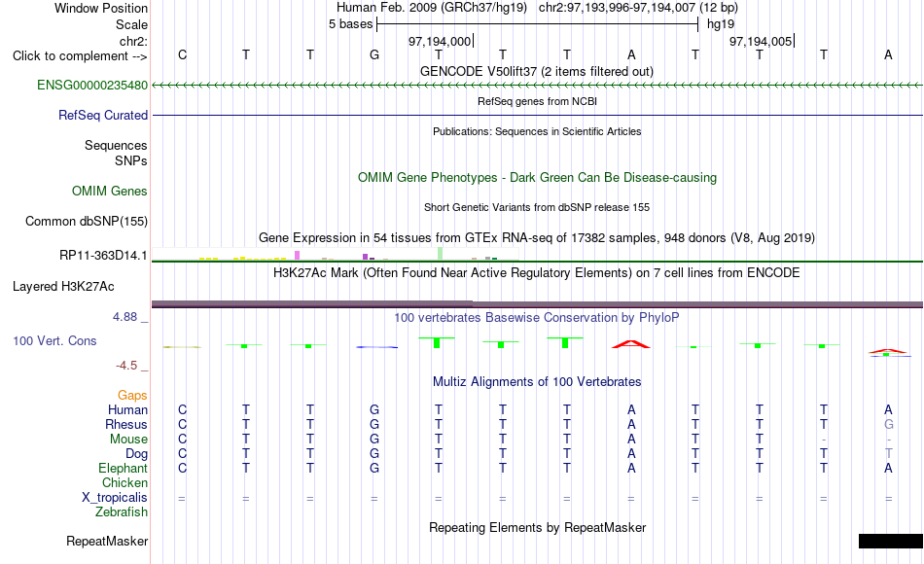Click the Human Feb. 2009 (GRCh37/hg19) header text

tap(431, 8)
